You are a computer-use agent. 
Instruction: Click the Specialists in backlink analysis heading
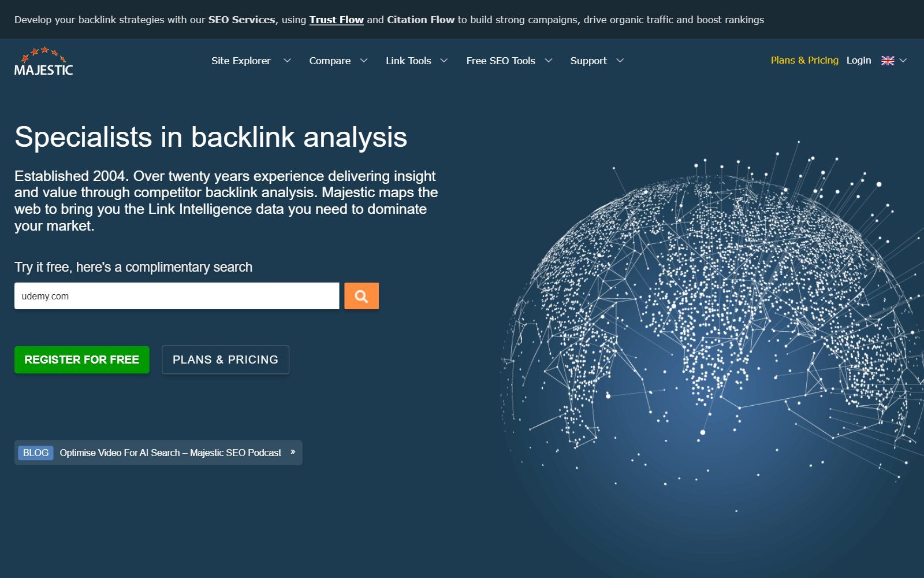(211, 137)
